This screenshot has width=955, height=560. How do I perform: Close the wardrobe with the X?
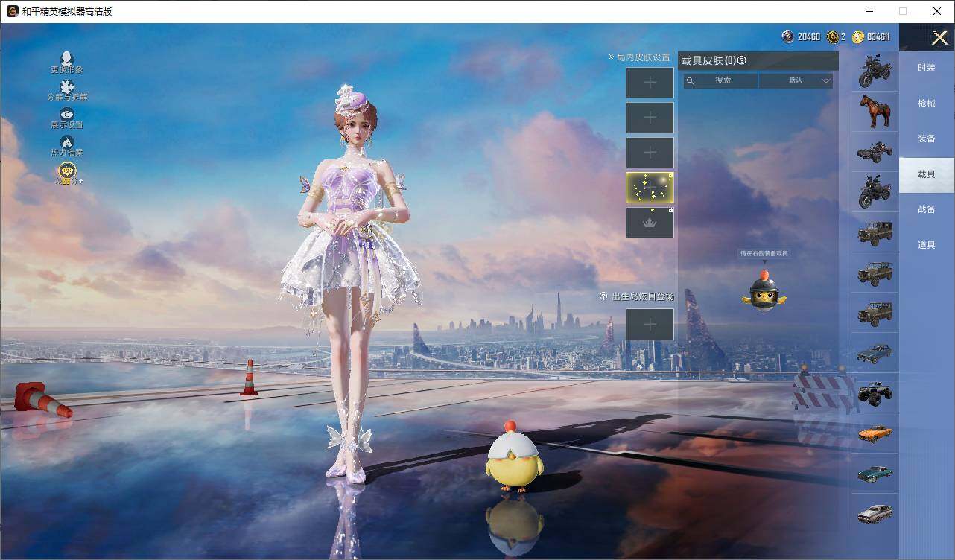(940, 37)
